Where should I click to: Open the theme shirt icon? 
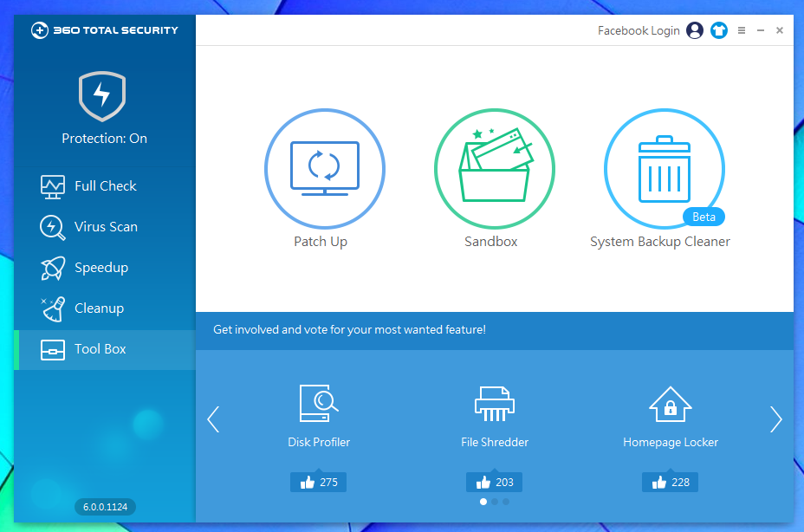pos(719,30)
